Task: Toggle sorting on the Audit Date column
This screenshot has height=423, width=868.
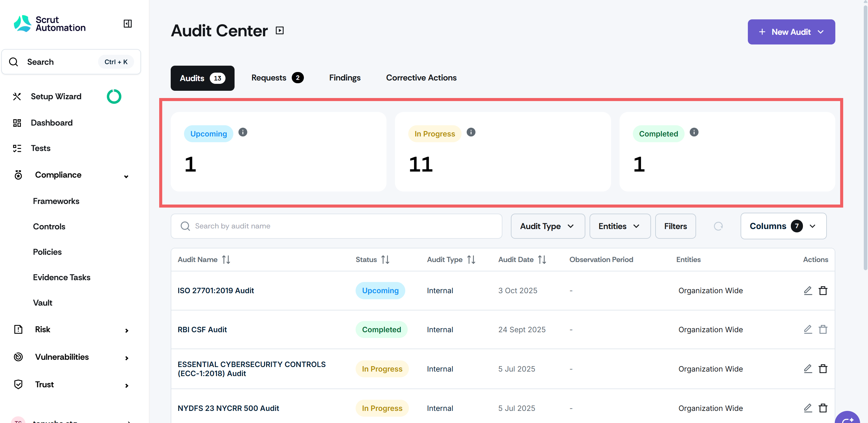Action: [x=542, y=259]
